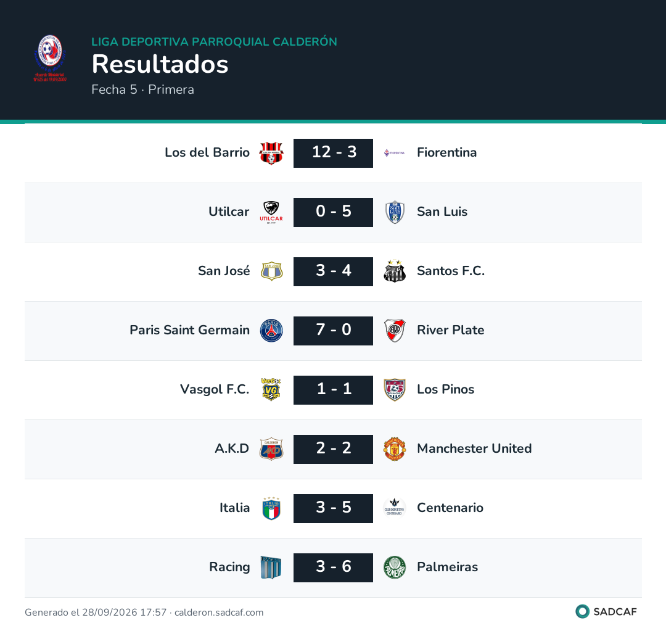Click the Racing team crest

271,568
